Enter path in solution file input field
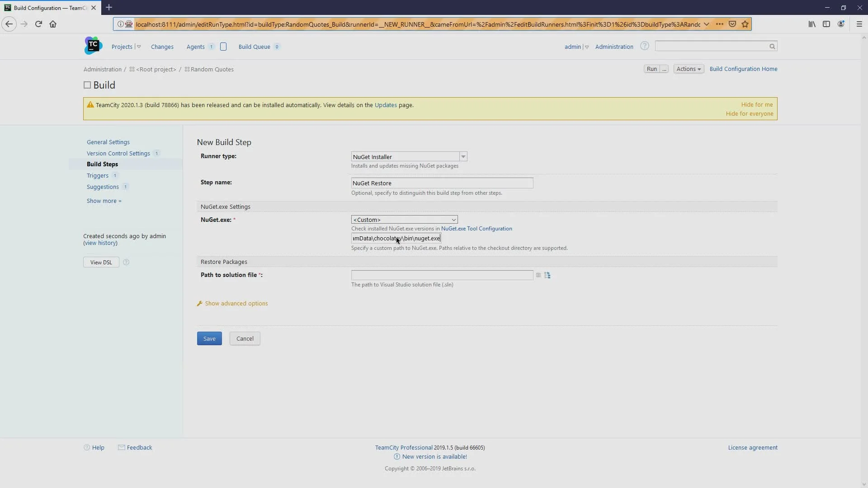 442,275
